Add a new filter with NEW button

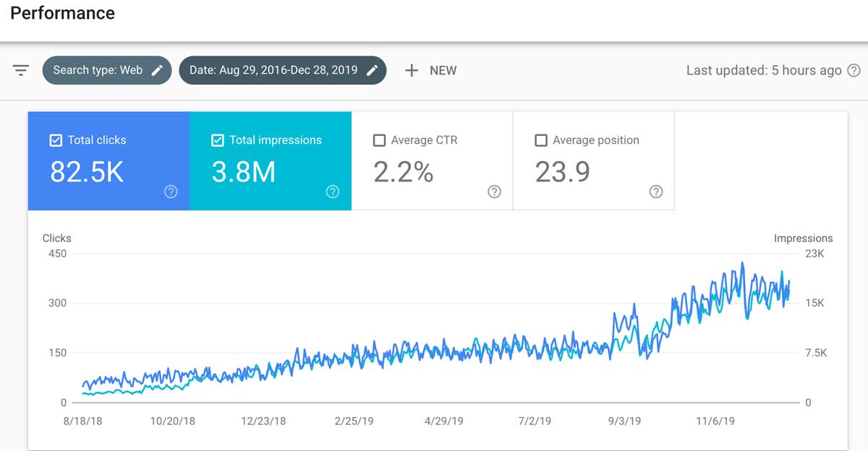430,70
